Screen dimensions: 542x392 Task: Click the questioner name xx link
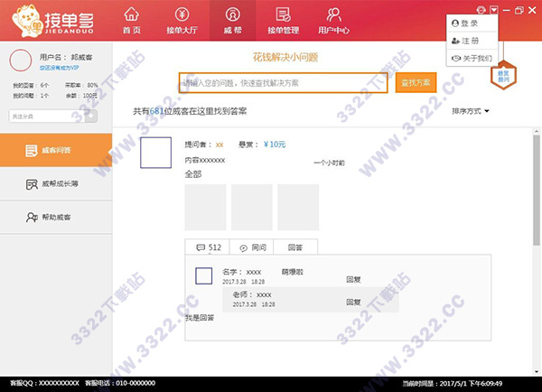point(220,145)
